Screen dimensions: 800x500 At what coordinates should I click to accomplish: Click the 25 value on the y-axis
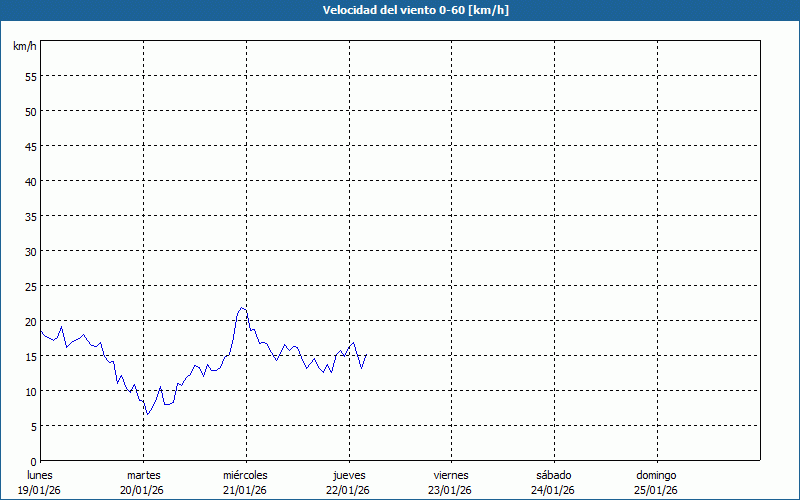click(x=30, y=286)
